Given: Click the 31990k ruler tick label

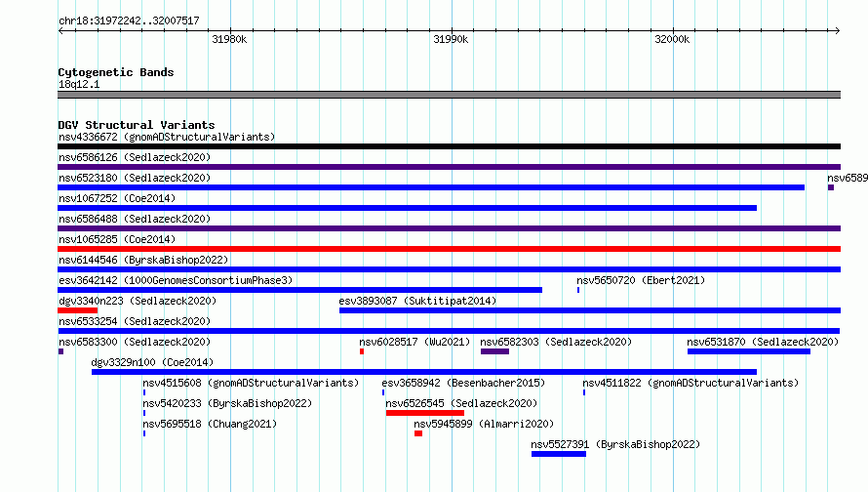Looking at the screenshot, I should pos(451,39).
